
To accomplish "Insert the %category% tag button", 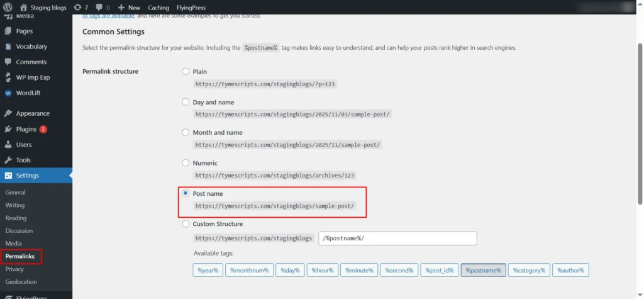I will [529, 270].
